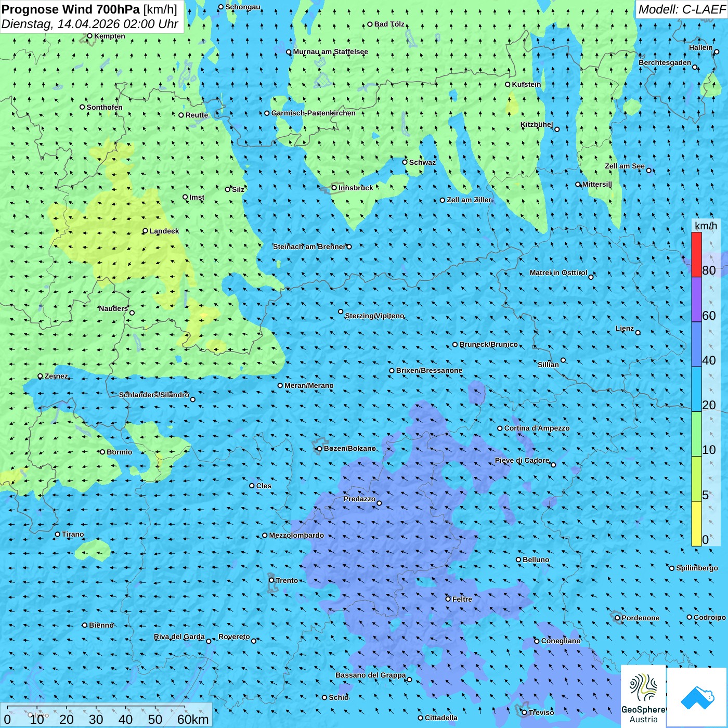
Task: Click the Lienz city label
Action: tap(625, 328)
